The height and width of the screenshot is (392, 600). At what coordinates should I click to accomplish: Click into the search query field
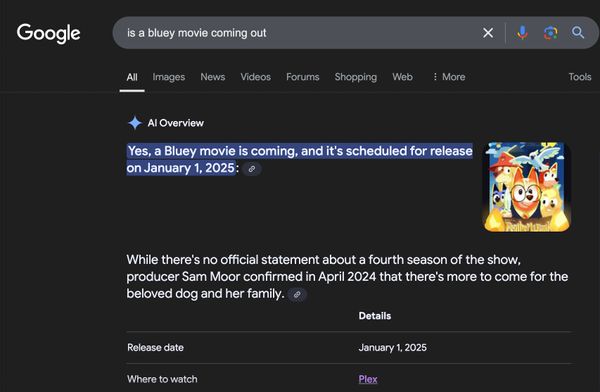coord(298,33)
